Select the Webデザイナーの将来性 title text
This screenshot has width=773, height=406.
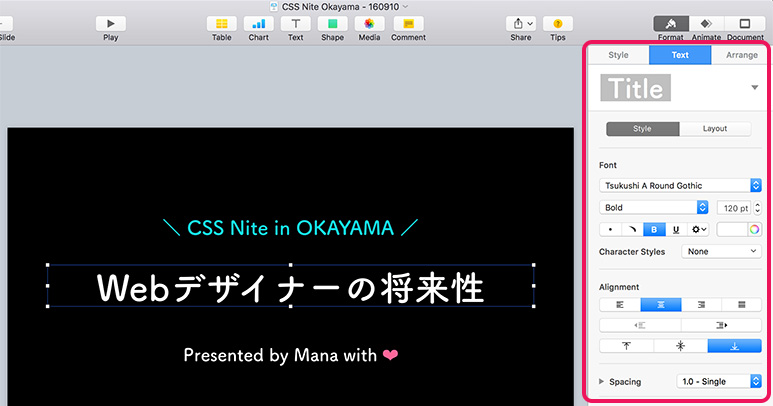291,287
